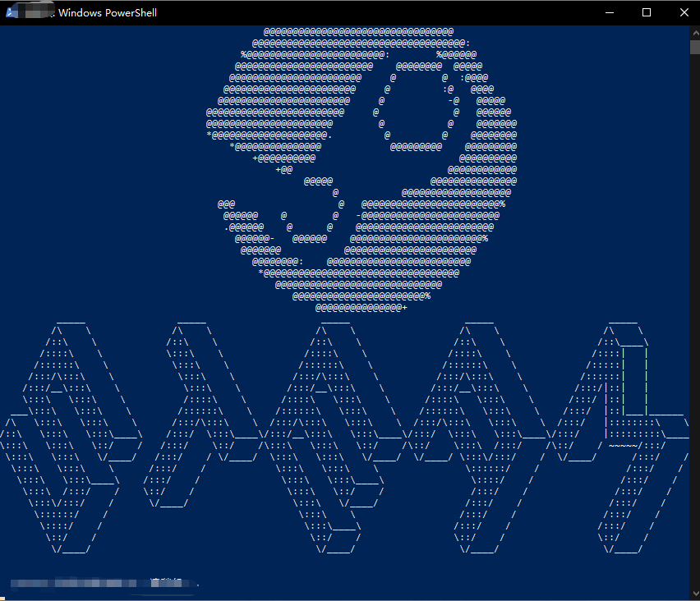Screen dimensions: 700x601
Task: Click the Windows PowerShell title text
Action: [108, 13]
